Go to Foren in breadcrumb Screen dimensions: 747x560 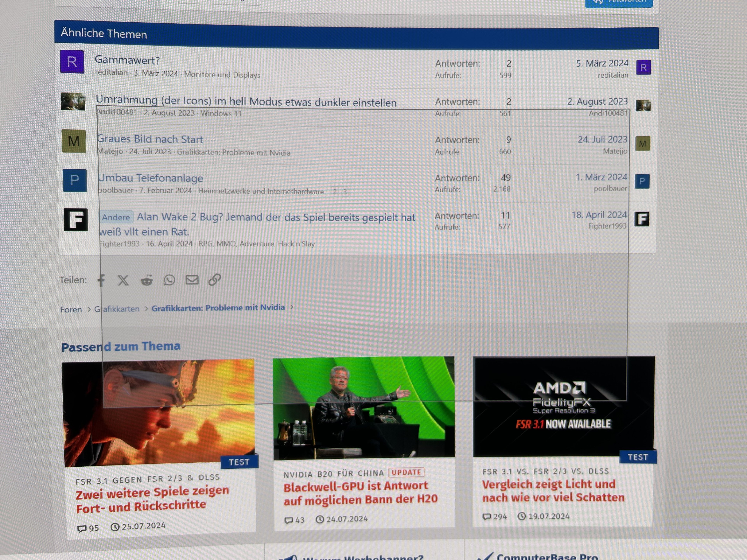[x=71, y=310]
